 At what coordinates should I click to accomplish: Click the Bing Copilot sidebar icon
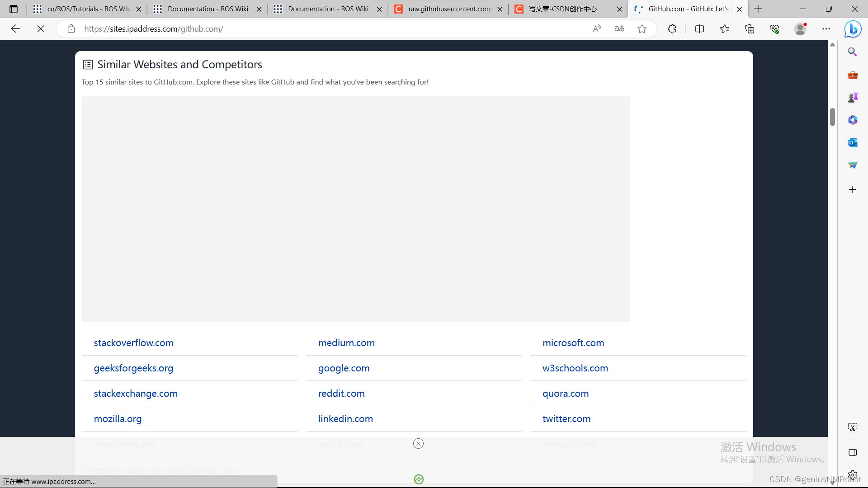click(x=853, y=29)
